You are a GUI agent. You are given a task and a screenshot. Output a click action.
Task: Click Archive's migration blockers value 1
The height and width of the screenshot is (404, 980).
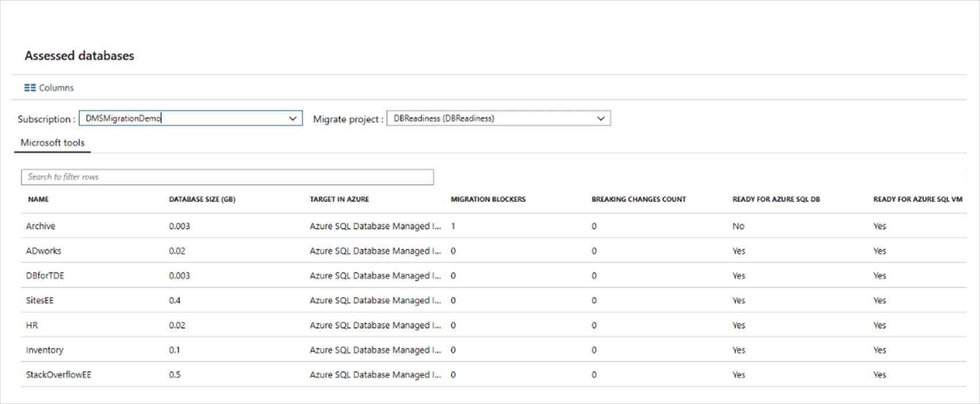[453, 226]
